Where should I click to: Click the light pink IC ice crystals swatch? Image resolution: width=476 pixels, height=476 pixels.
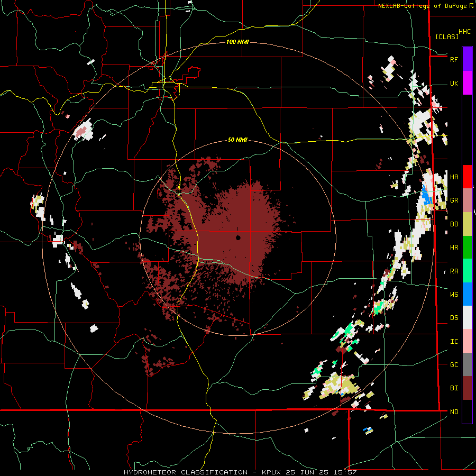click(x=467, y=341)
